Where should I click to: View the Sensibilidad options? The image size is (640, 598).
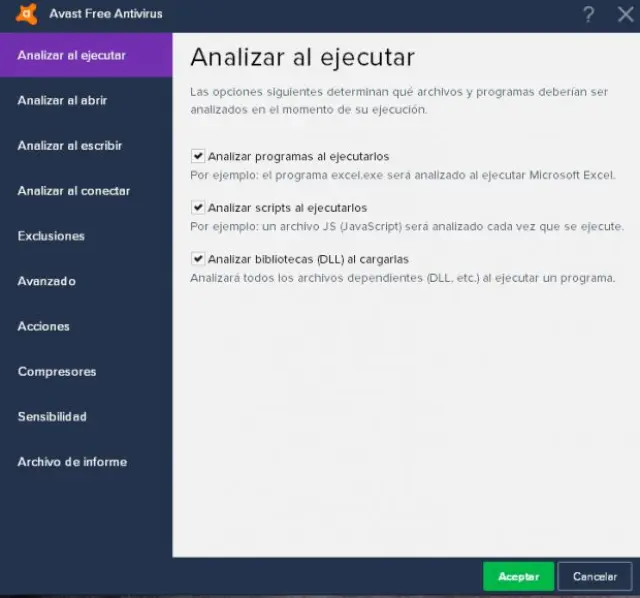(x=86, y=417)
